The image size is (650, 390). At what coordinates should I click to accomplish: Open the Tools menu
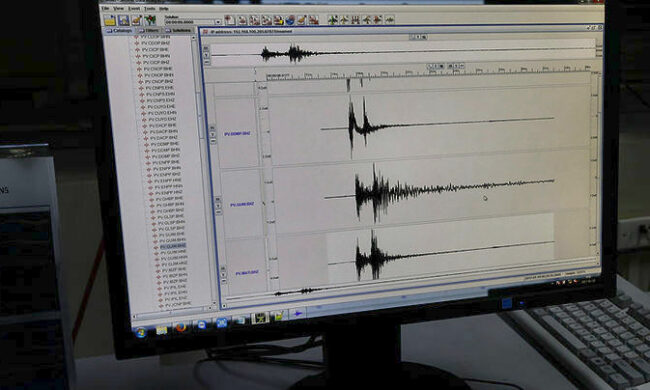(x=149, y=8)
